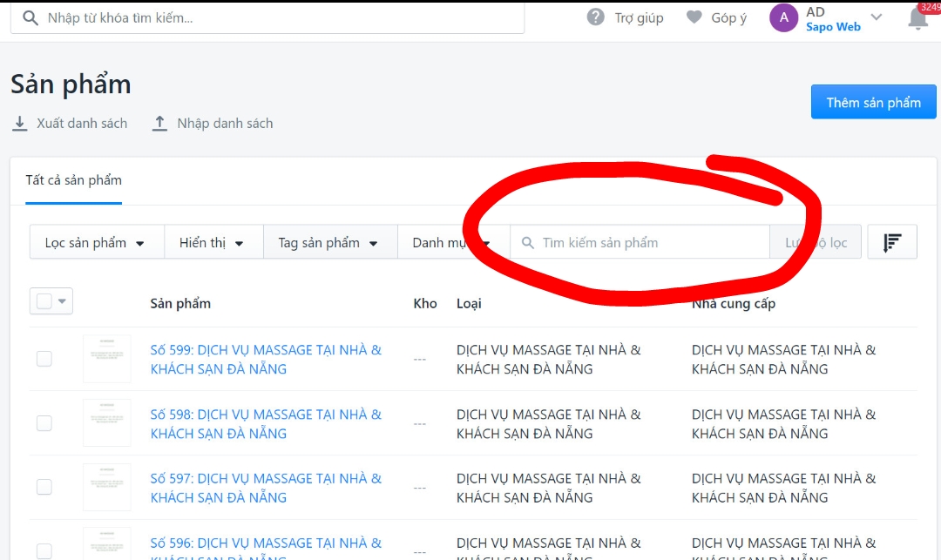
Task: Click the Lưu bộ lọc button
Action: pyautogui.click(x=816, y=242)
